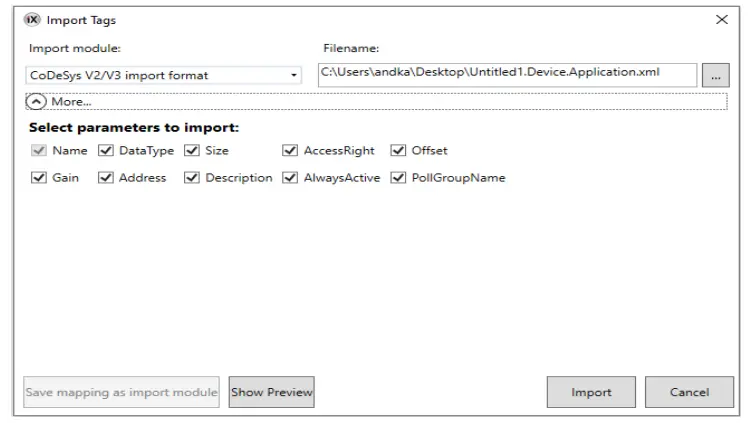Screen dimensions: 752x423
Task: Click the Filename path field
Action: click(507, 74)
